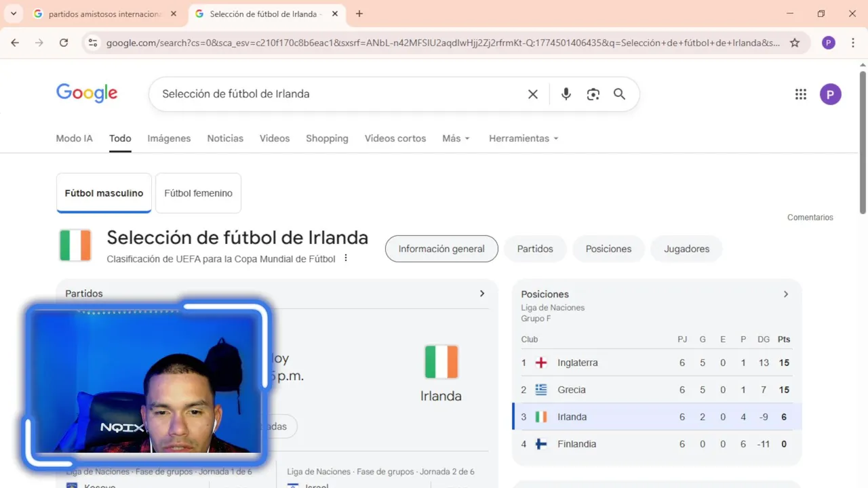Switch to Modo IA results
Viewport: 868px width, 488px height.
pos(74,138)
